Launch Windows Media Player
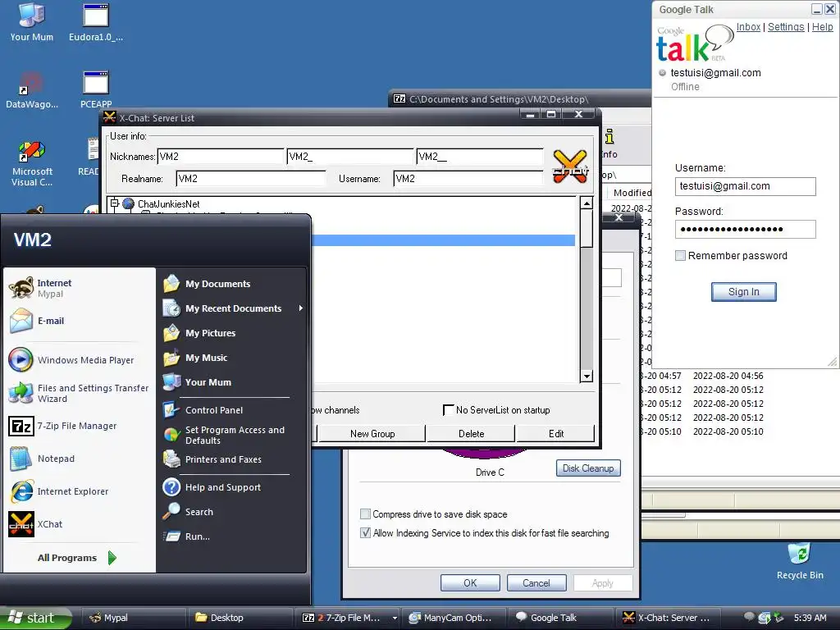Image resolution: width=840 pixels, height=630 pixels. click(x=79, y=360)
